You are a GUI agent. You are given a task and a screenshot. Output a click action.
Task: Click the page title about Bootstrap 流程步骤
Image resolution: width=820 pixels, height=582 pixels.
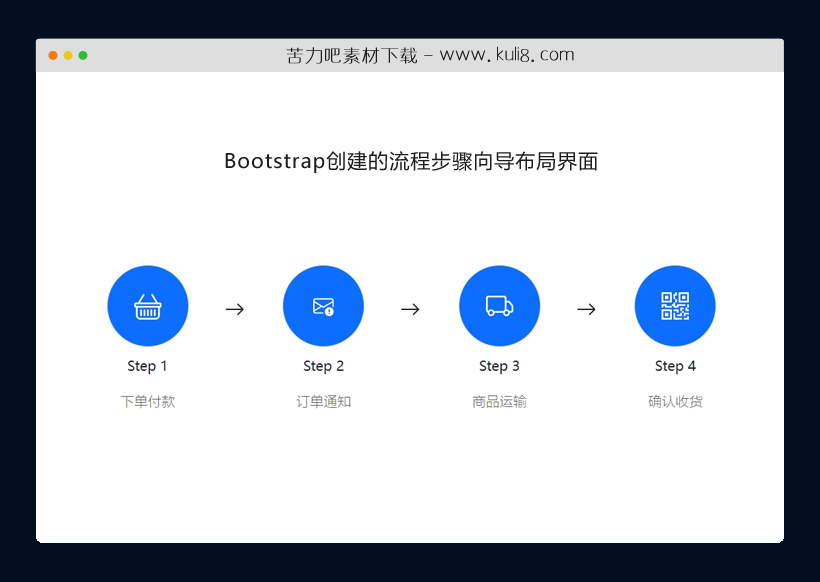click(x=412, y=161)
